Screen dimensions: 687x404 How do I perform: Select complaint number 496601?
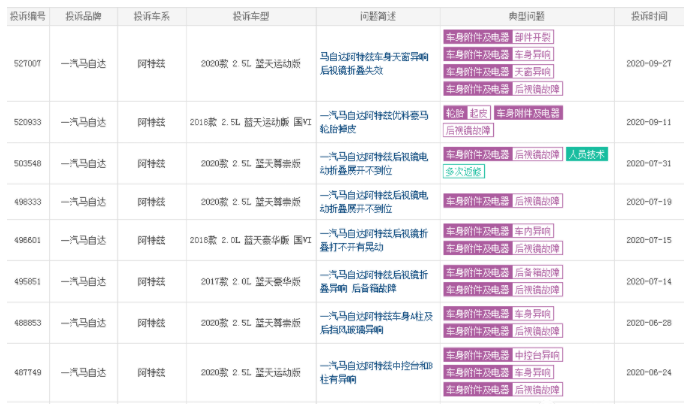click(28, 240)
